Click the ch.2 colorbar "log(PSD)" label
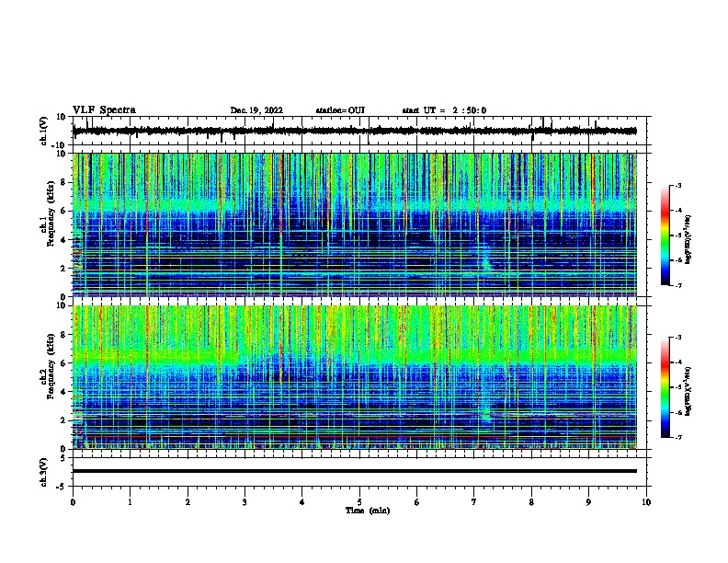Viewport: 728px width, 563px height. point(688,391)
